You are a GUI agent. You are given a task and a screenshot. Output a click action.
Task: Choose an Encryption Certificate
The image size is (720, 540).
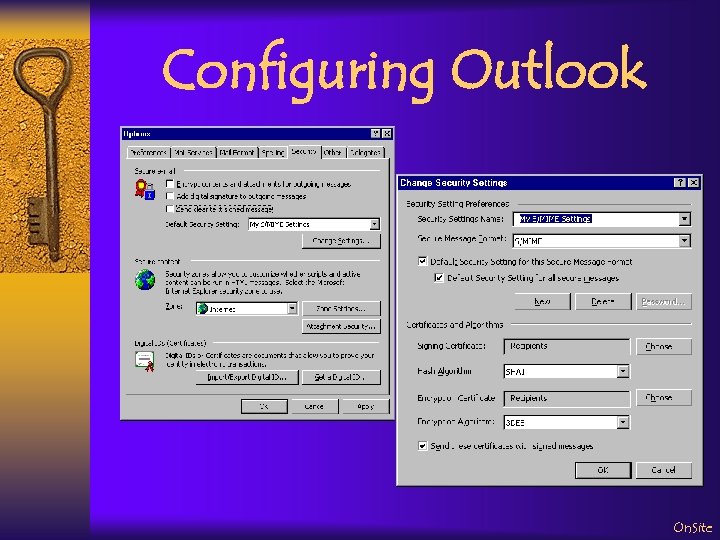(664, 397)
